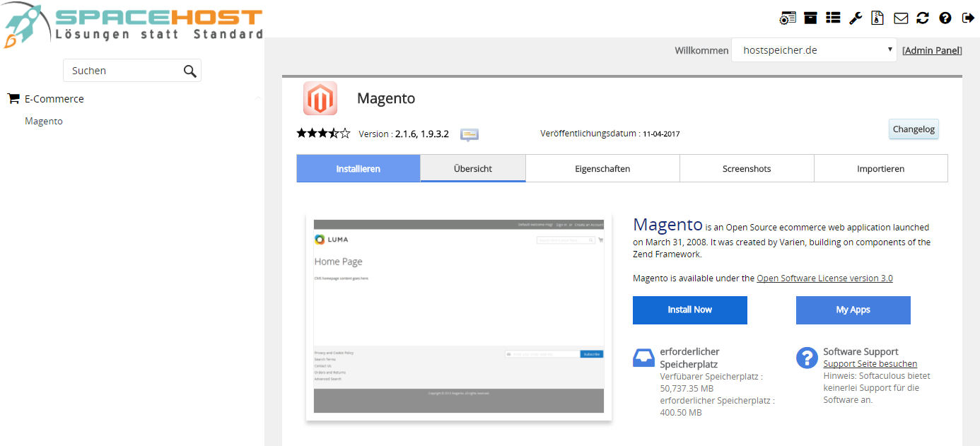The height and width of the screenshot is (446, 980).
Task: Click the Install Now button
Action: pyautogui.click(x=690, y=310)
